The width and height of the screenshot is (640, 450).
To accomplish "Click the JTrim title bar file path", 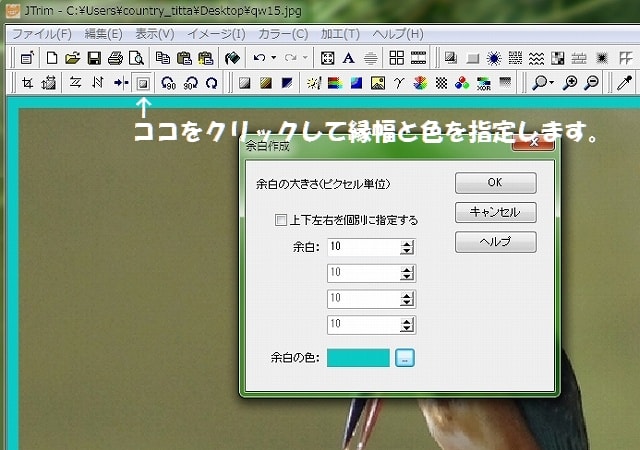I will click(184, 11).
